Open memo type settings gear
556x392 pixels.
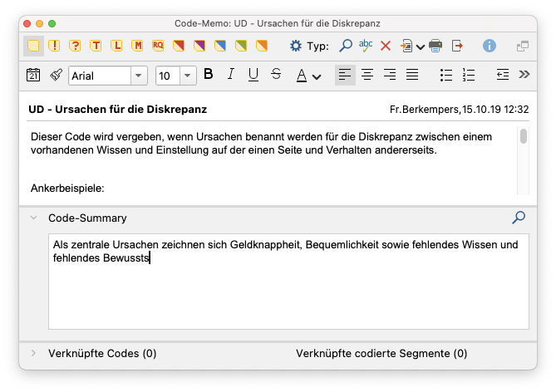(295, 46)
